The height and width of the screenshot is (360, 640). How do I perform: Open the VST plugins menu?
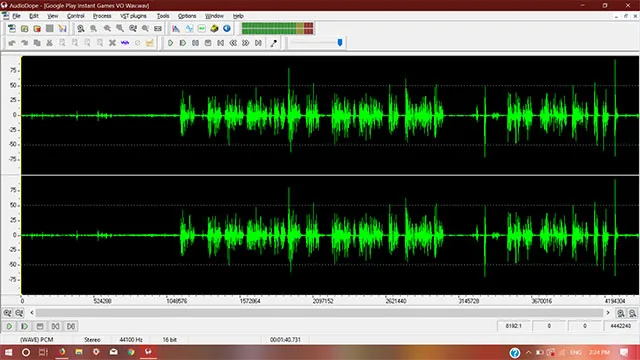tap(133, 16)
